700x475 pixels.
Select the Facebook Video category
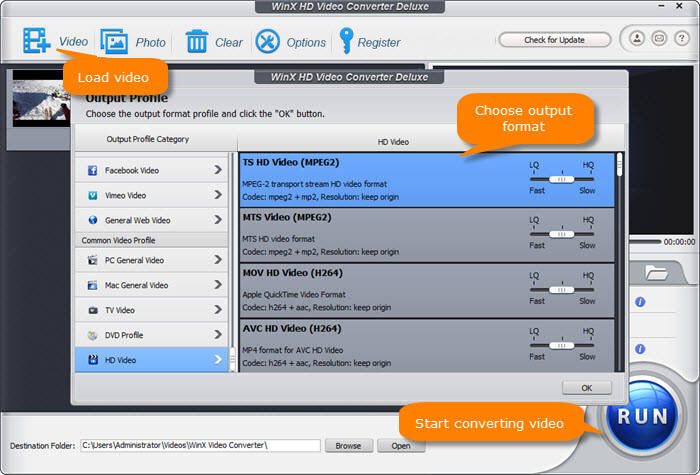pos(151,170)
